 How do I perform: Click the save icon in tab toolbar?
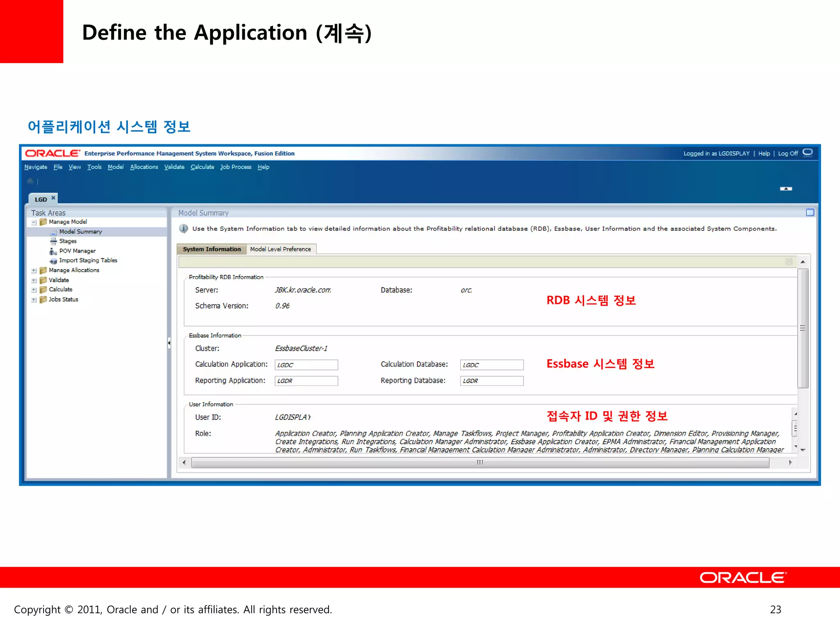point(789,261)
